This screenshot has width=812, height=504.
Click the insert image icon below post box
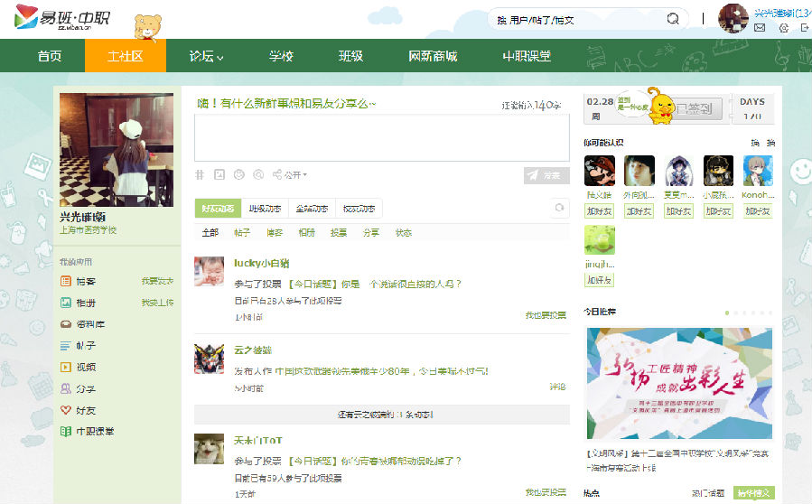pyautogui.click(x=219, y=174)
